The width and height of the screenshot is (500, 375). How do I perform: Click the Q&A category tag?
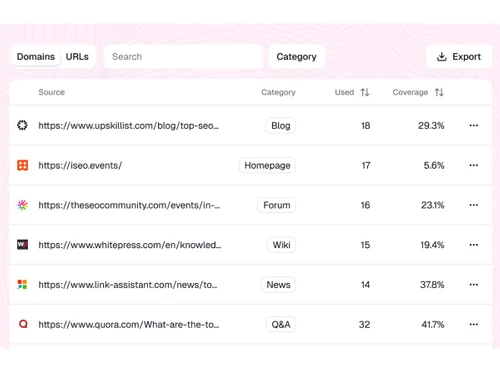coord(281,324)
